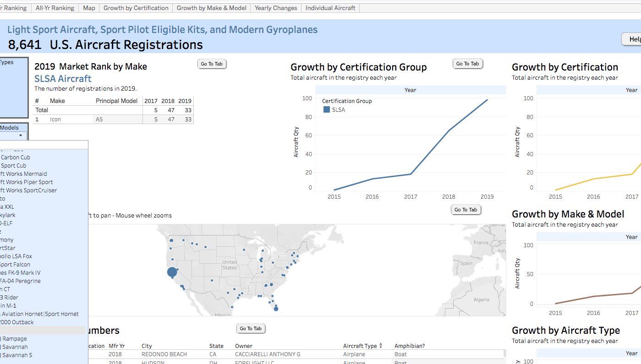Click the large California bubble on map
Image resolution: width=641 pixels, height=364 pixels.
[172, 272]
